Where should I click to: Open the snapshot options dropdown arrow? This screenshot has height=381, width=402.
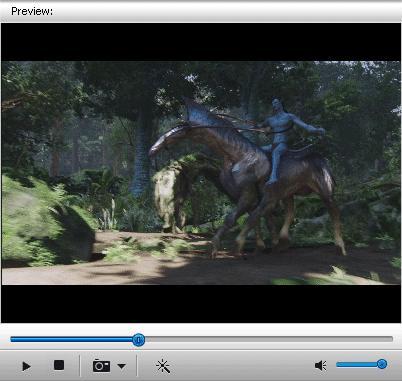point(122,366)
